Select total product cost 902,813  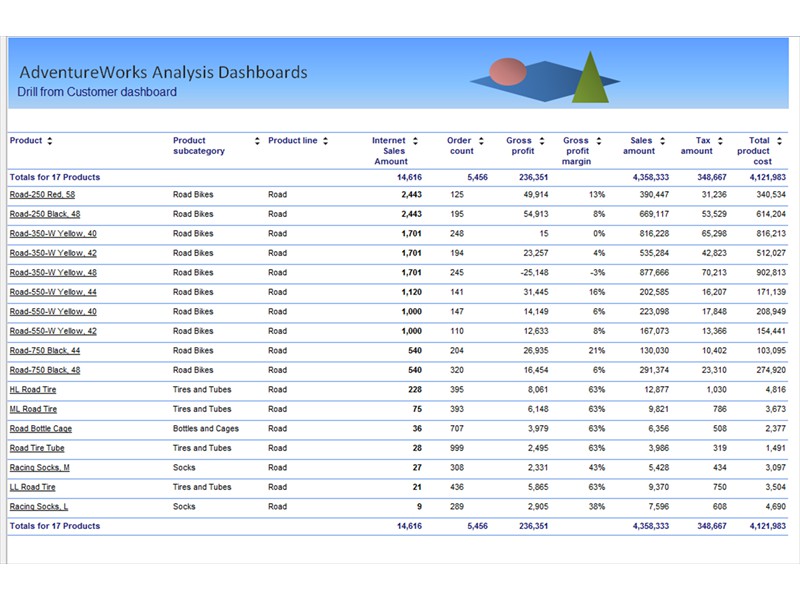pos(771,272)
